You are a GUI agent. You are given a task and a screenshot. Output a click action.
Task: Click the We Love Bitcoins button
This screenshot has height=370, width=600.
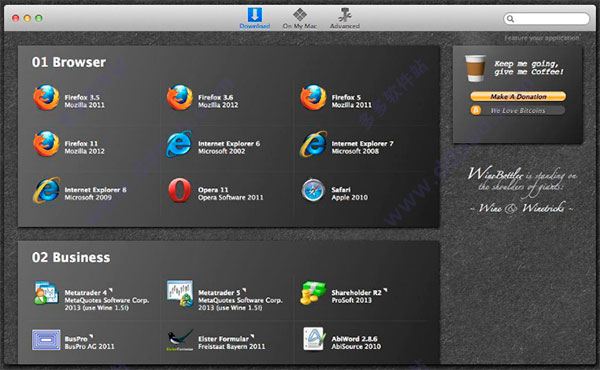[x=518, y=111]
